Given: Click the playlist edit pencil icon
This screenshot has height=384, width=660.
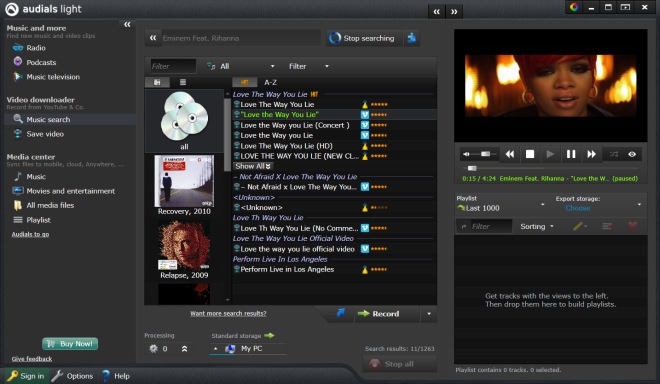Looking at the screenshot, I should tap(578, 226).
